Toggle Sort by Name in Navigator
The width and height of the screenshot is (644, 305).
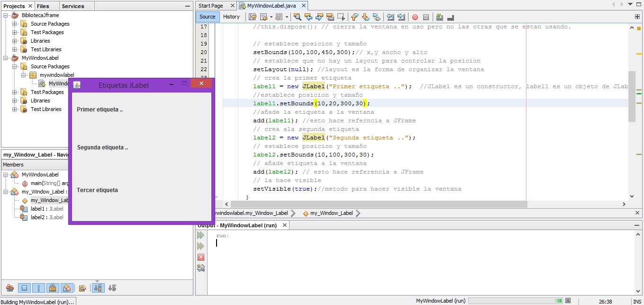point(98,288)
